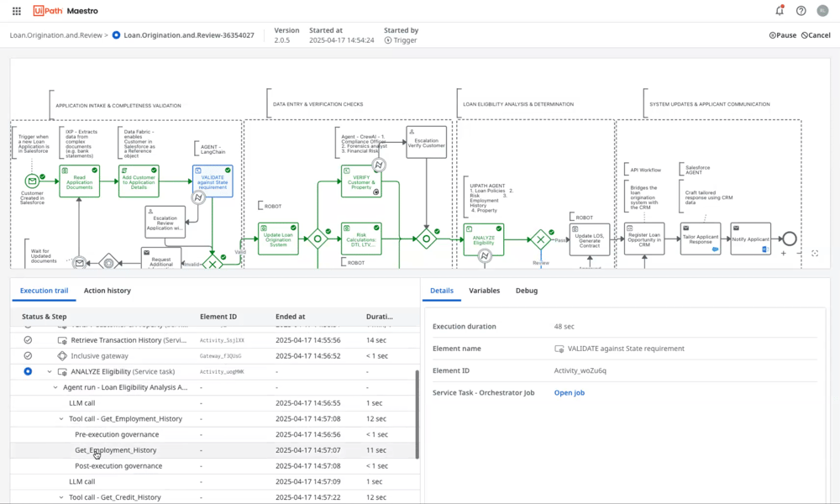The height and width of the screenshot is (504, 840).
Task: Open the Debug tab
Action: click(x=527, y=291)
